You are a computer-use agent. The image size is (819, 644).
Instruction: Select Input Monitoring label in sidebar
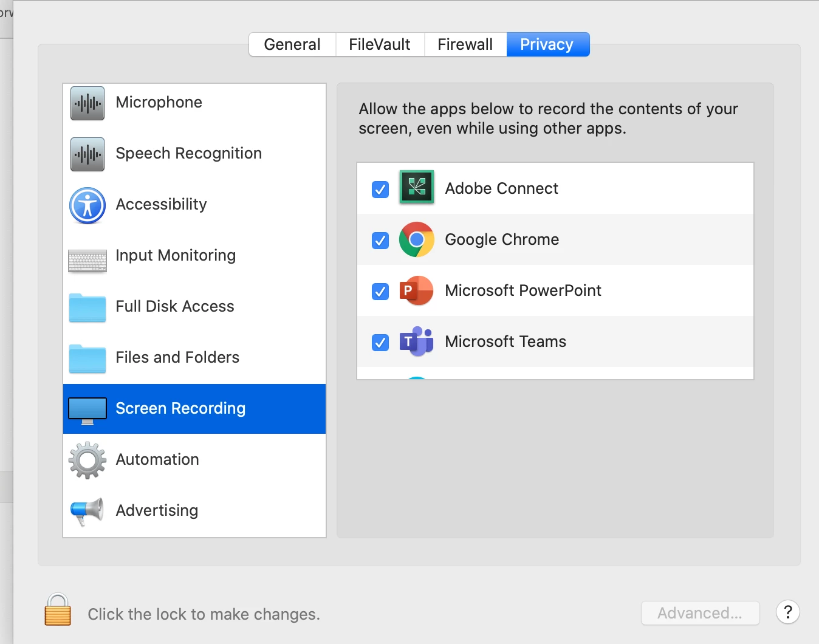point(176,255)
